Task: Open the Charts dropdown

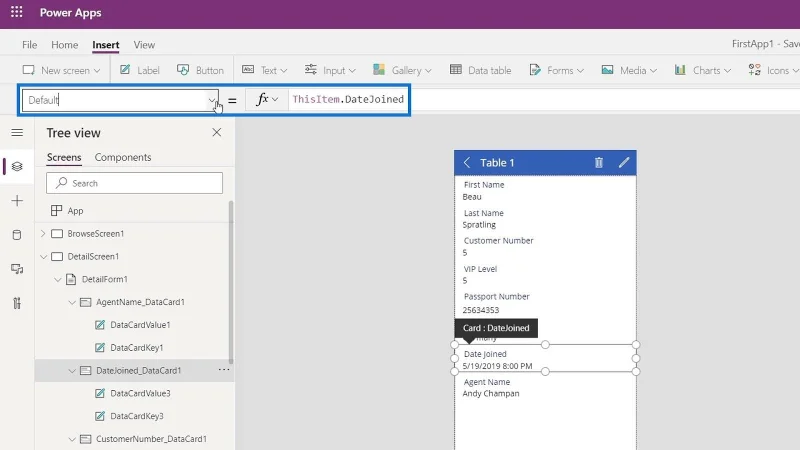Action: point(703,70)
